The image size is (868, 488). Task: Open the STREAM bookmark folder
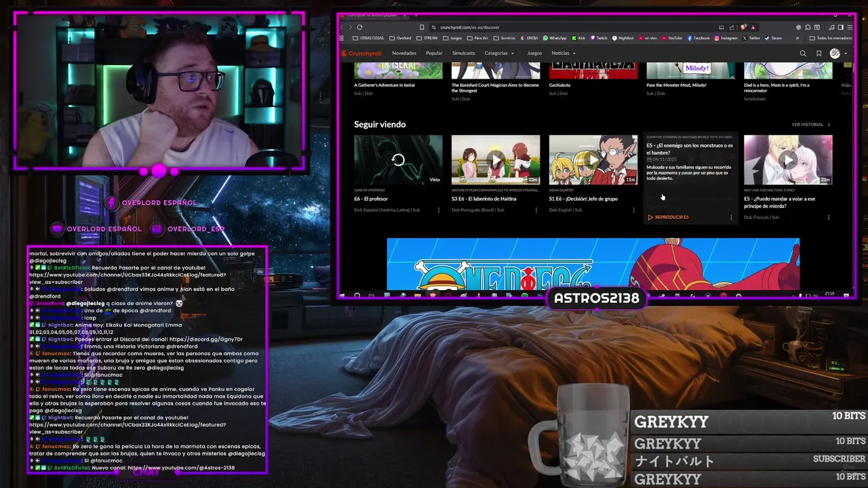pos(427,38)
